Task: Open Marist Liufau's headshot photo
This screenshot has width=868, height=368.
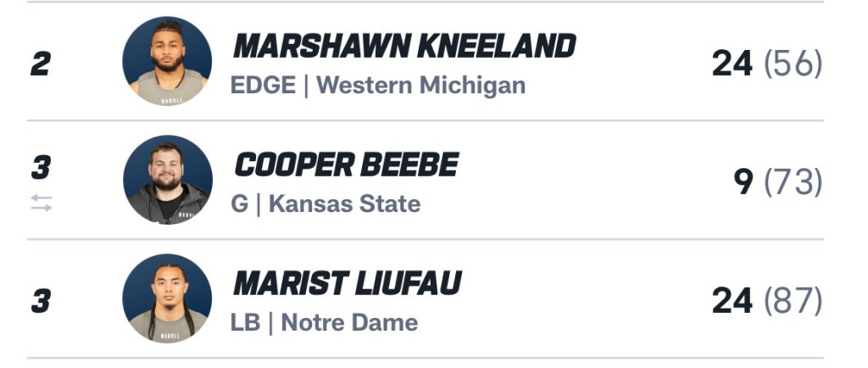Action: pos(167,298)
